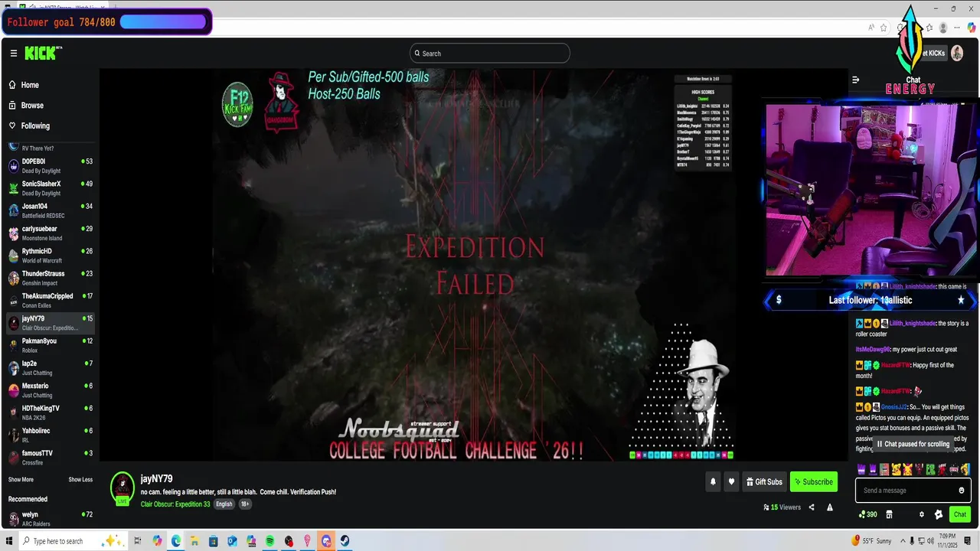Click the Get KICKs button
This screenshot has height=551, width=980.
[932, 53]
